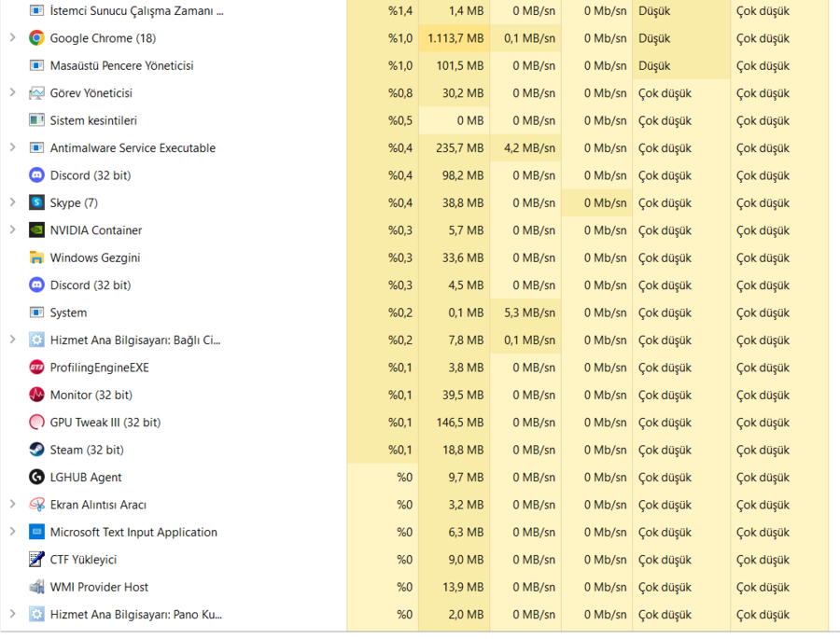Click the 1.113,7 MB memory cell
Viewport: 840px width, 639px height.
455,38
